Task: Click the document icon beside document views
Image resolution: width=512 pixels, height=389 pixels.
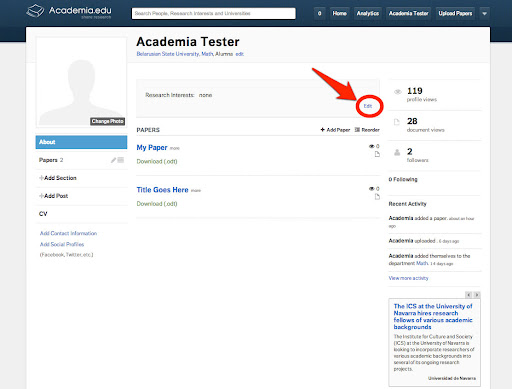Action: 397,122
